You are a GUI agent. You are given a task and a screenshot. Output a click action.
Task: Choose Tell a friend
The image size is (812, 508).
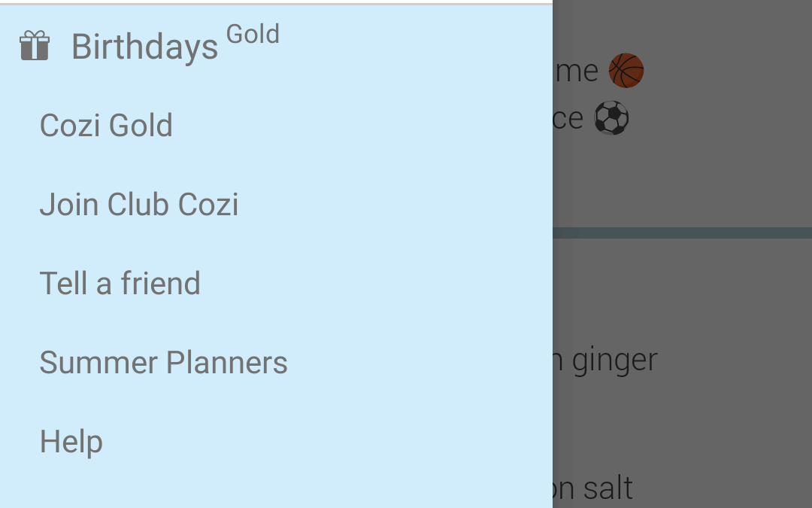[x=276, y=284]
